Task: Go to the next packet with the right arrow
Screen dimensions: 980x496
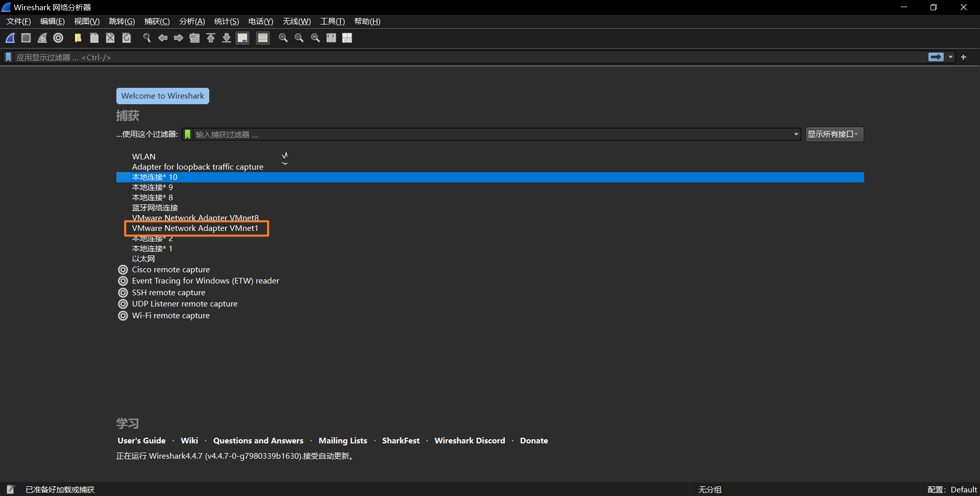Action: click(179, 38)
